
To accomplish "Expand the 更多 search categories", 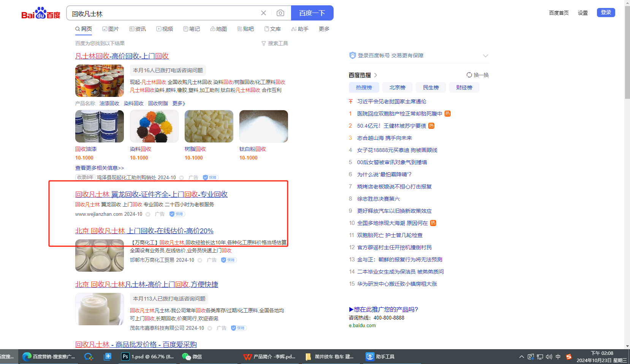I will coord(324,29).
